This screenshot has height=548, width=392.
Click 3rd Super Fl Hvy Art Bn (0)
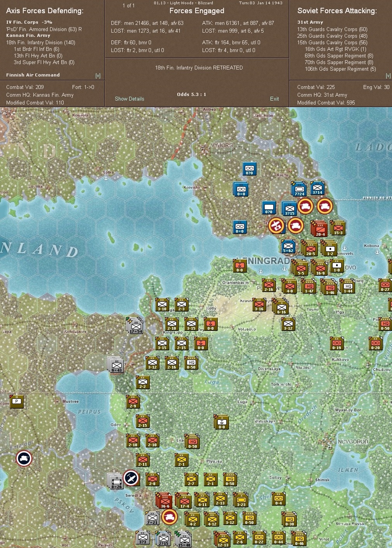(x=44, y=63)
